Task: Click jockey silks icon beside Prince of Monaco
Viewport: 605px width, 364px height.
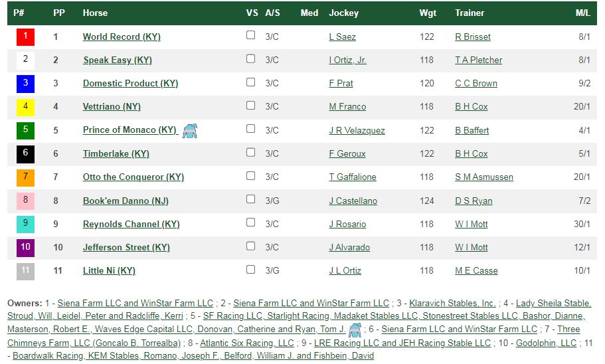Action: click(x=190, y=131)
